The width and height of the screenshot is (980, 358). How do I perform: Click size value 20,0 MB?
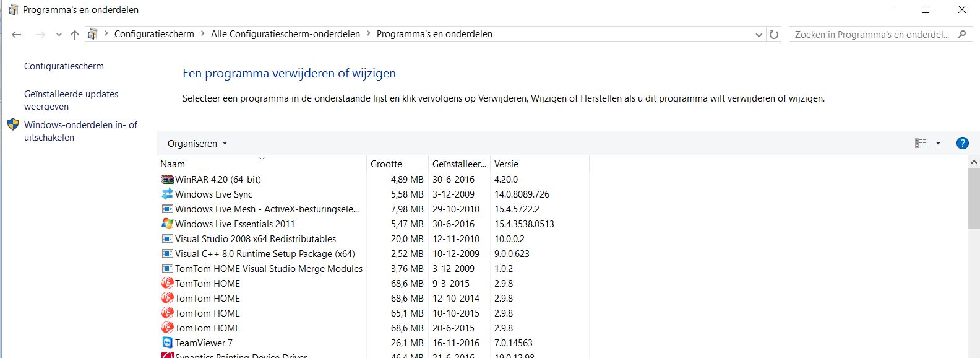coord(407,239)
